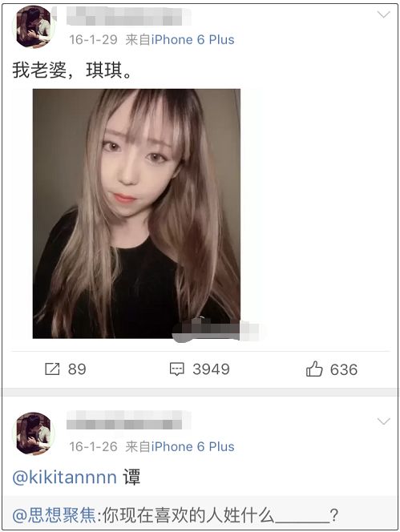This screenshot has height=532, width=400.
Task: Tap the blurred username on second post
Action: click(129, 420)
